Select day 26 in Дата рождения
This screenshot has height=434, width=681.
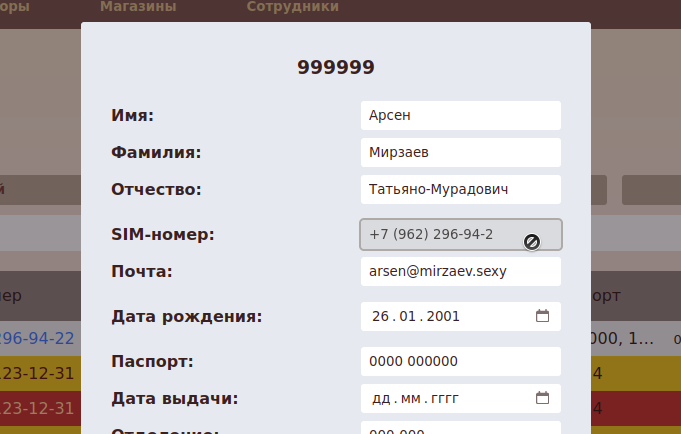tap(379, 317)
